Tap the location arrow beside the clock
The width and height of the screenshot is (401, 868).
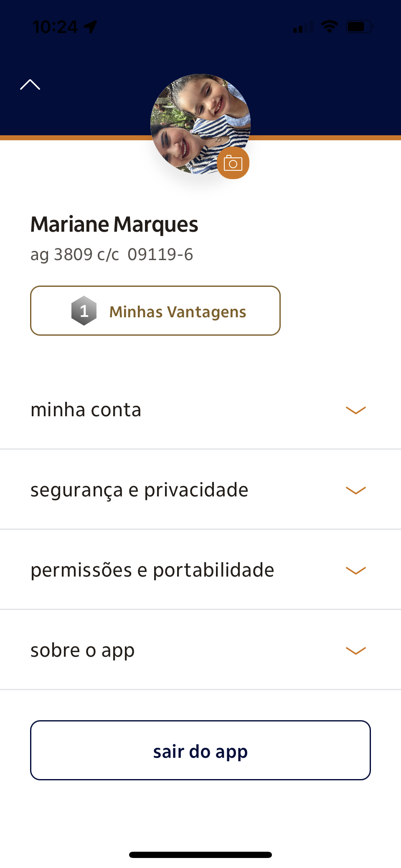[90, 27]
